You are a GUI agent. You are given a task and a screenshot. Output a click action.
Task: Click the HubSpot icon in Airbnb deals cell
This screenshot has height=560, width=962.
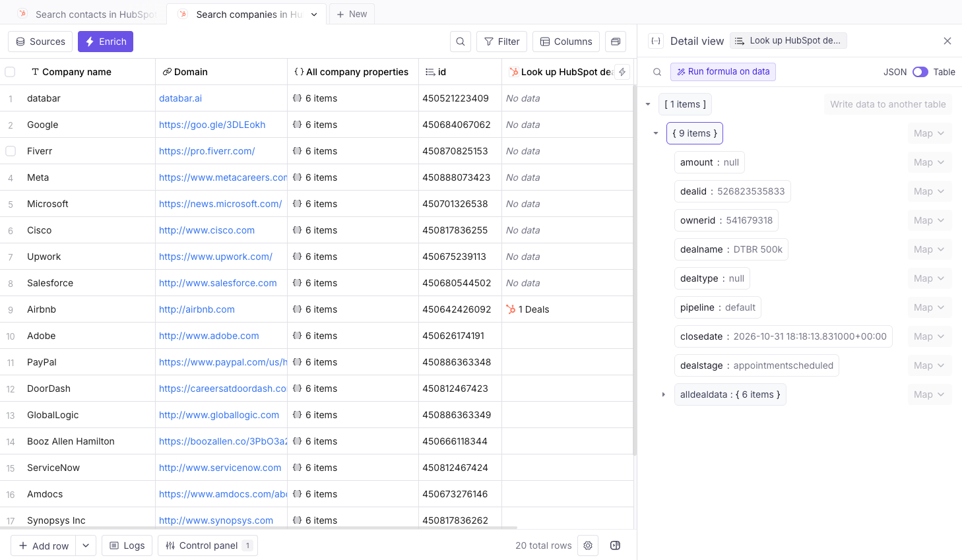pos(511,309)
